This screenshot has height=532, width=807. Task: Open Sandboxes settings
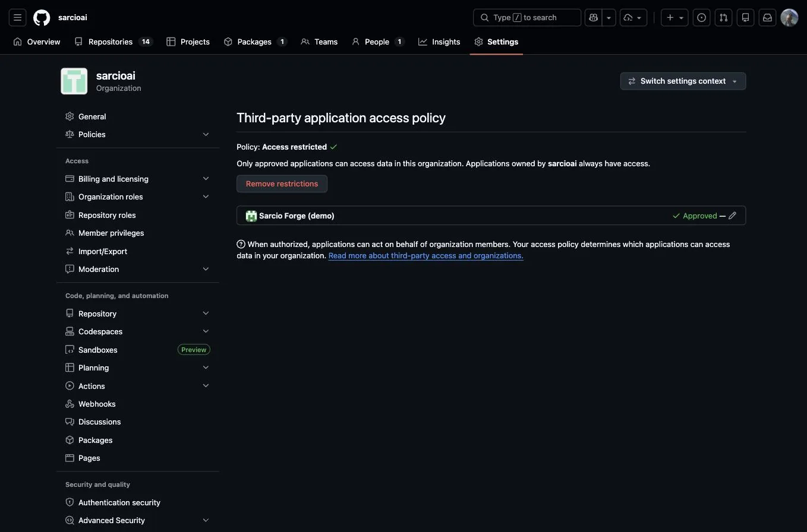(x=137, y=350)
